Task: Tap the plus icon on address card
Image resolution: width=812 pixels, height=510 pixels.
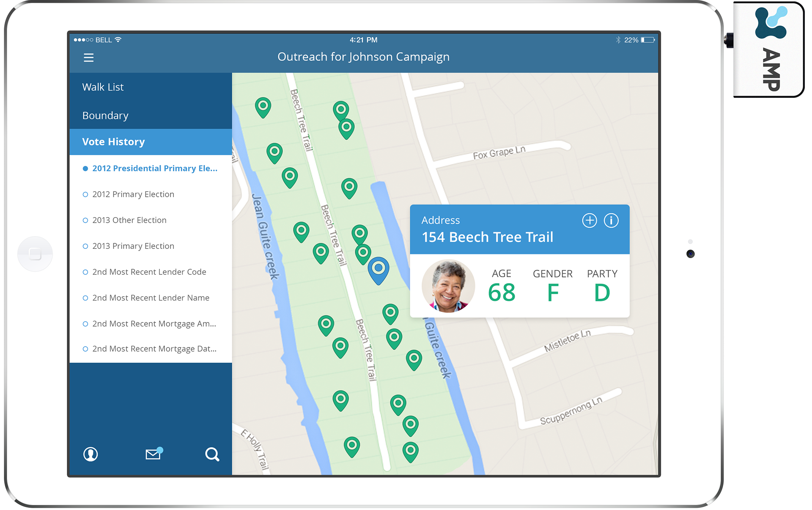Action: pos(590,221)
